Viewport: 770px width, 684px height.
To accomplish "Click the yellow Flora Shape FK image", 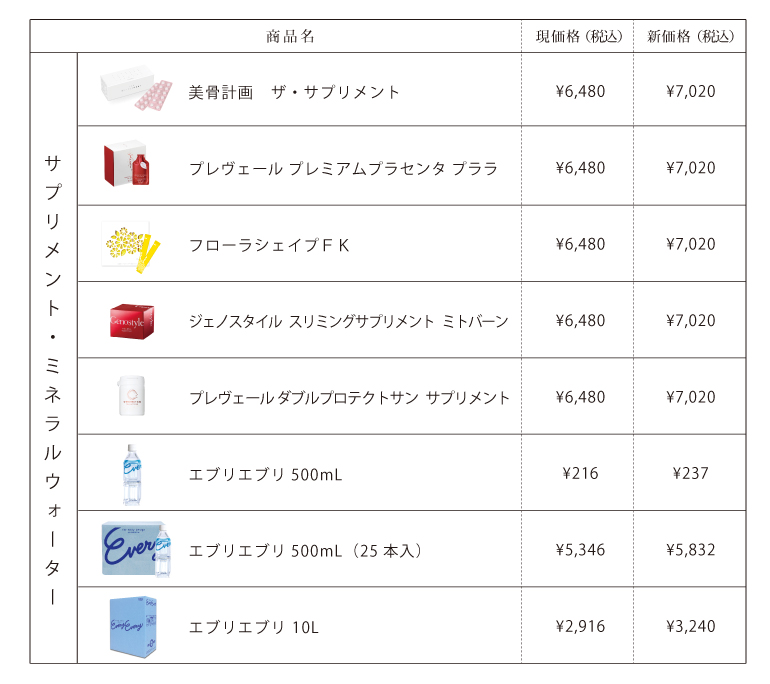I will coord(131,246).
